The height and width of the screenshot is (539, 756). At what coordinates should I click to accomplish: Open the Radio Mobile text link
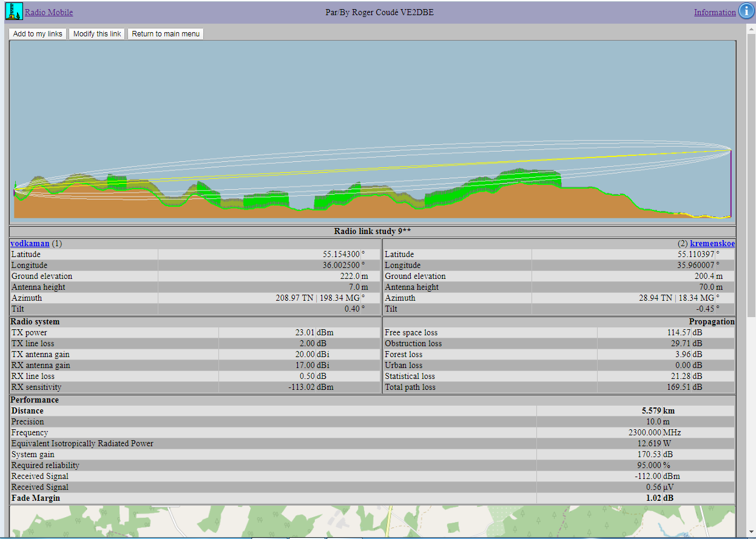pyautogui.click(x=49, y=12)
